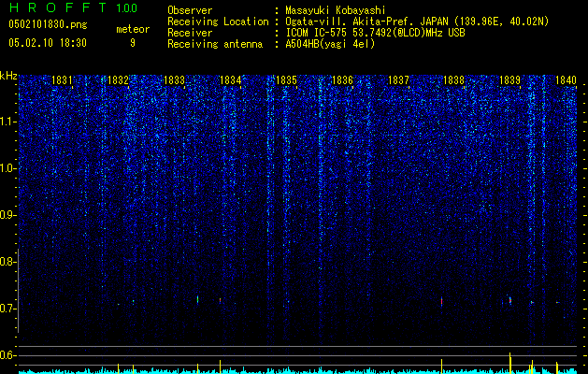Screen dimensions: 588x374
Task: Click the name Masayuki Kobayashi
Action: click(x=336, y=10)
